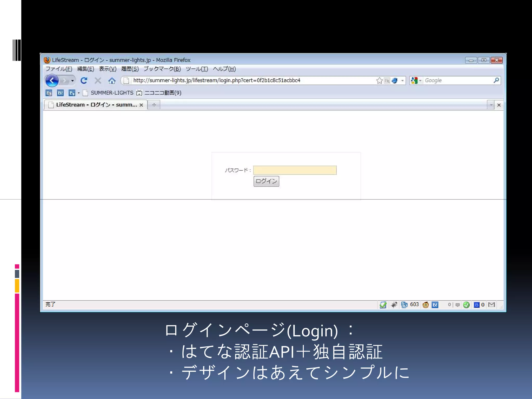532x399 pixels.
Task: Click the B! icon in the status bar
Action: tap(435, 305)
